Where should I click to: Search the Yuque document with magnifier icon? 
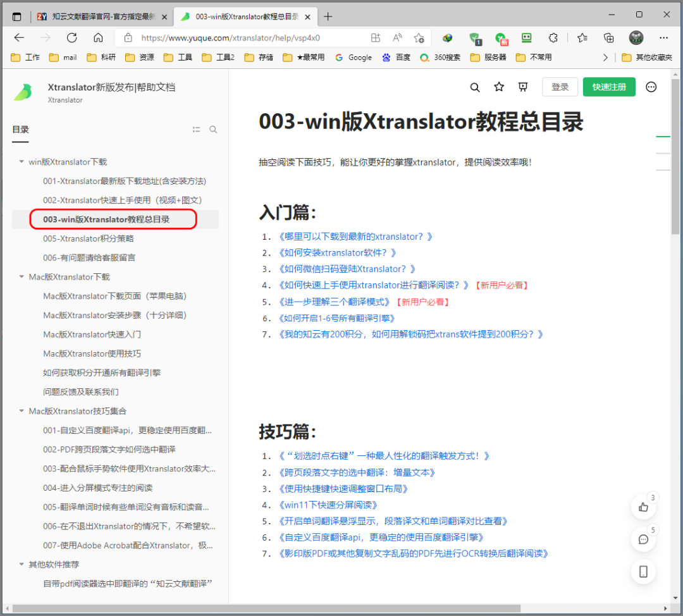tap(475, 87)
